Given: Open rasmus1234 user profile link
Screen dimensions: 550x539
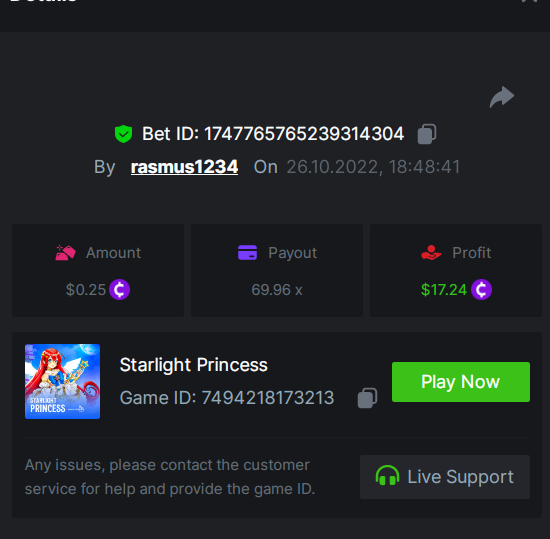Looking at the screenshot, I should [x=185, y=167].
